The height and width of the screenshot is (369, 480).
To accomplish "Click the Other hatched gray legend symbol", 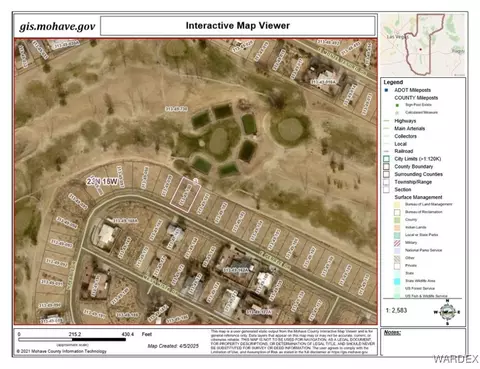I will (397, 258).
